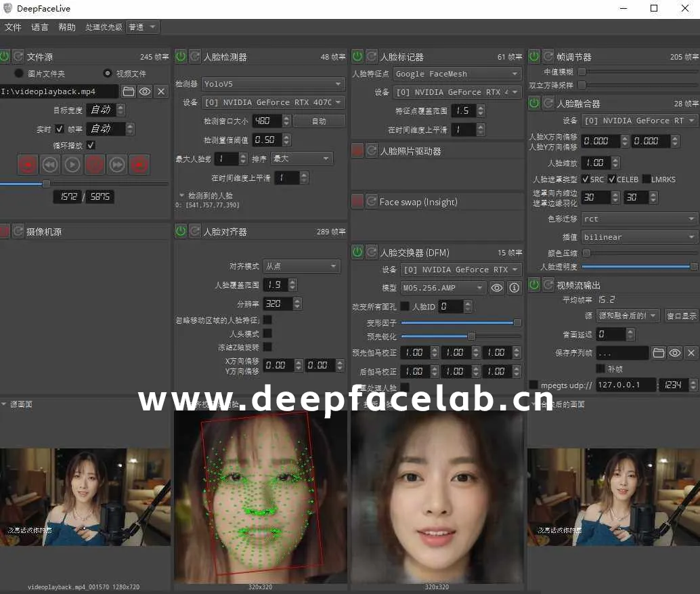This screenshot has height=594, width=700.
Task: Toggle the 人脸交换器 (DFM) power icon
Action: tap(357, 252)
